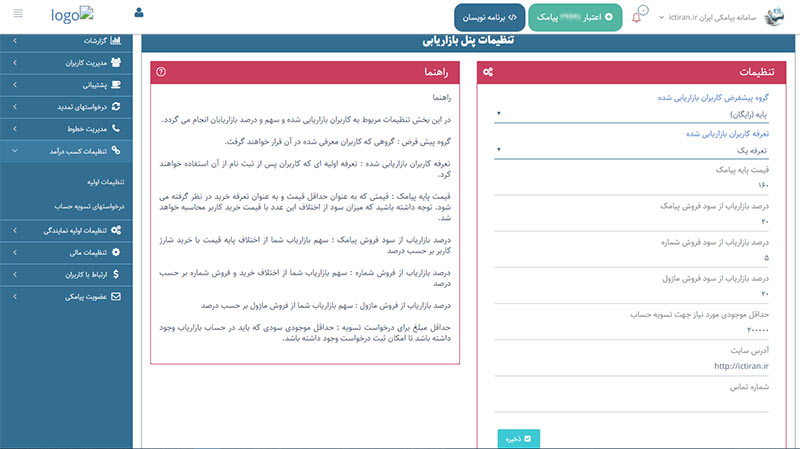
Task: Click the help question mark icon in راهنما header
Action: coord(161,72)
